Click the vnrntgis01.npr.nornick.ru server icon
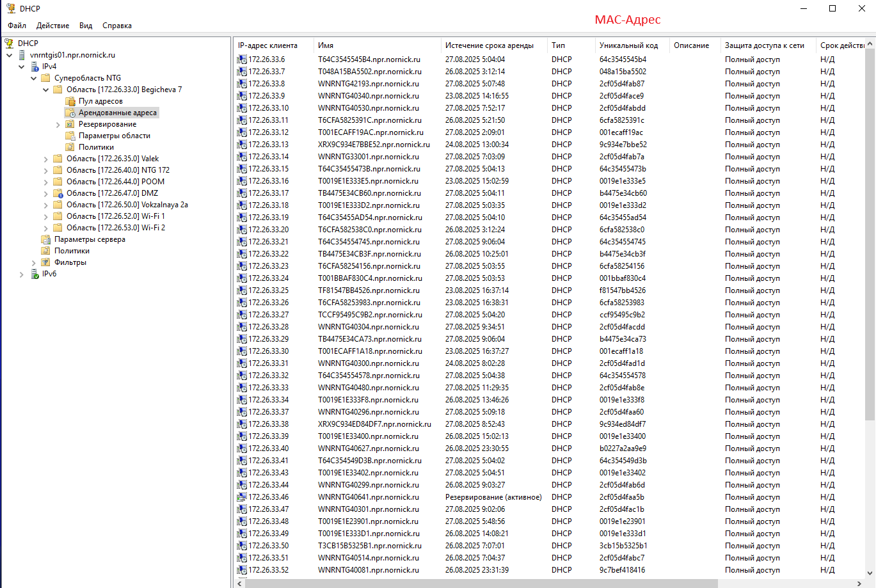The width and height of the screenshot is (876, 588). [22, 55]
